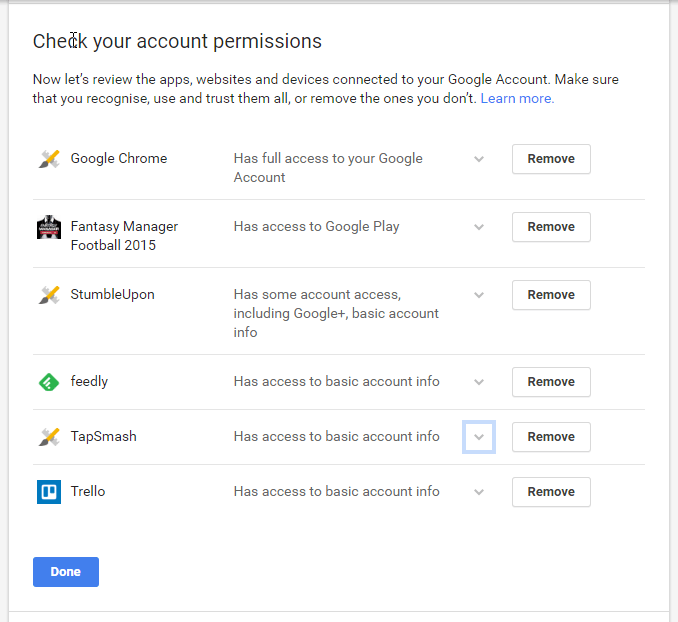Expand Fantasy Manager Football 2015 details
Viewport: 678px width, 622px height.
click(479, 227)
